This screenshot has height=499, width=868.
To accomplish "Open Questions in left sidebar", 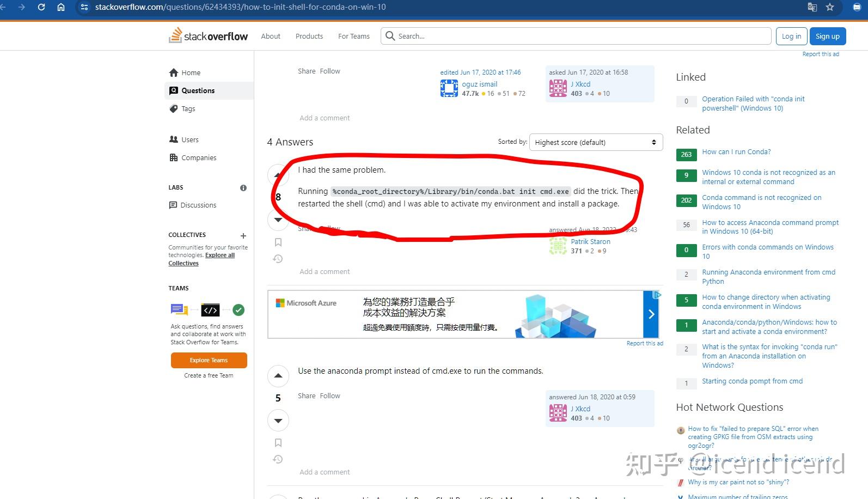I will pos(209,90).
